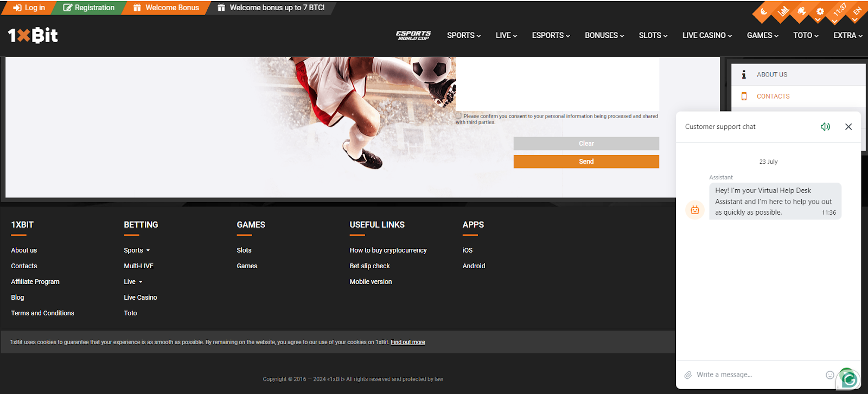Open the cookie "Find out more" link
Viewport: 868px width, 394px height.
(x=407, y=343)
